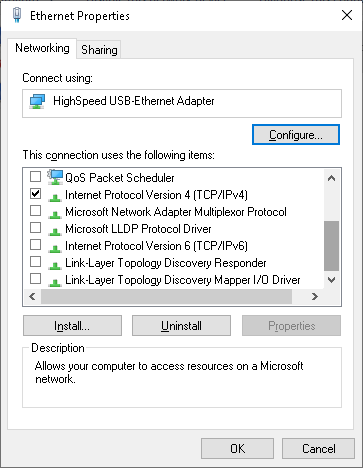363x468 pixels.
Task: Enable Internet Protocol Version 6 checkbox
Action: (35, 245)
